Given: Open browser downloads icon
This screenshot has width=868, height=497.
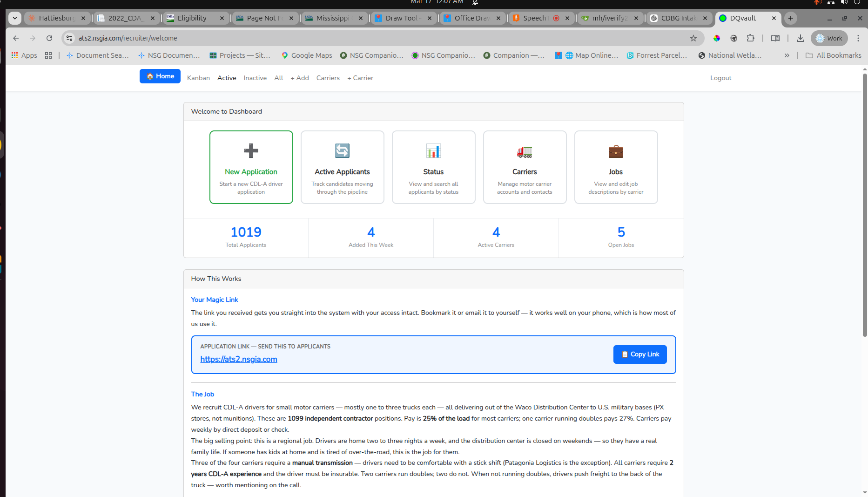Looking at the screenshot, I should (801, 38).
